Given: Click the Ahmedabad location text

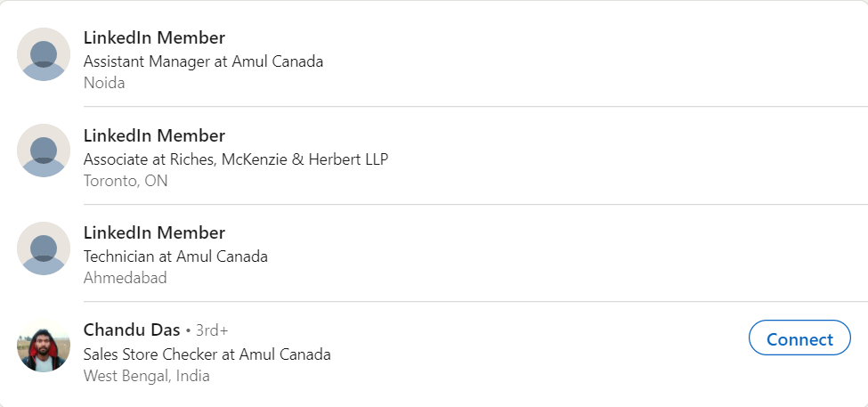Looking at the screenshot, I should 125,278.
